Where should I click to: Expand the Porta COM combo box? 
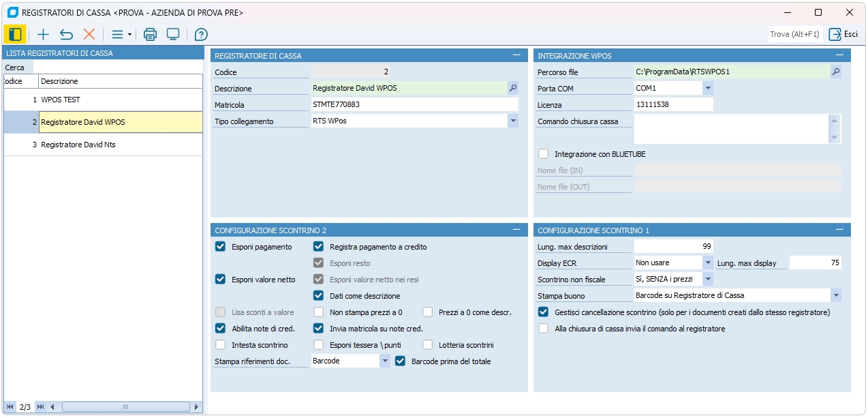pyautogui.click(x=708, y=89)
